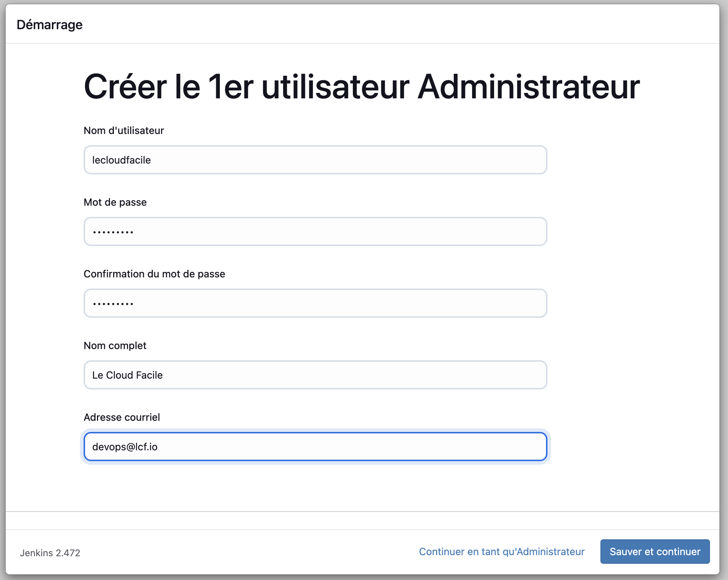Image resolution: width=728 pixels, height=580 pixels.
Task: Click the "Mot de passe" label text
Action: pos(115,202)
